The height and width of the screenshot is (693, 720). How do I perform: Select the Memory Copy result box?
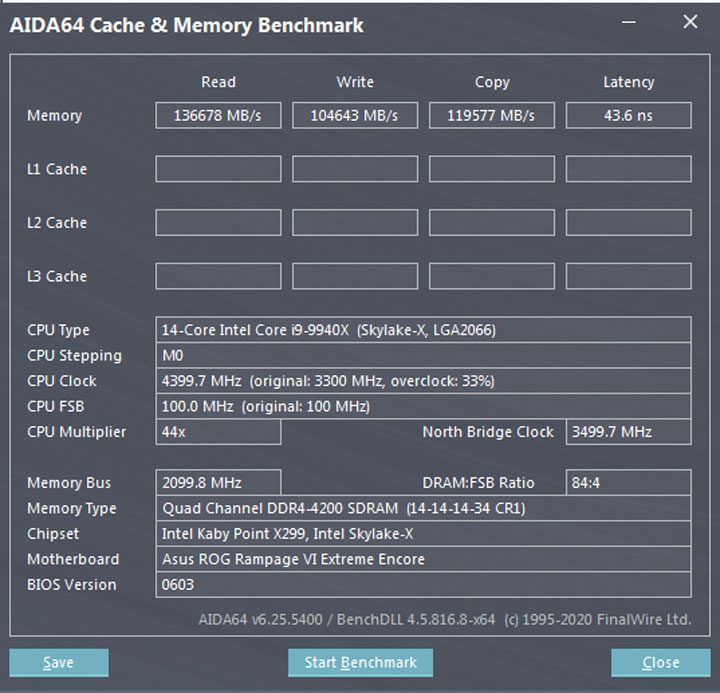(x=491, y=115)
